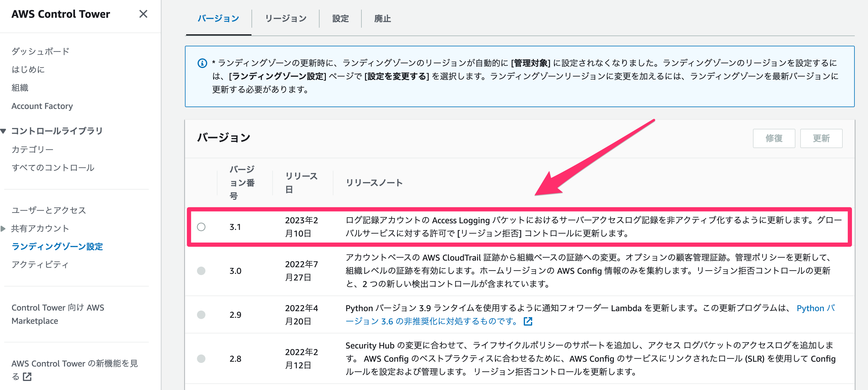Open the 廃止 tab
Viewport: 868px width, 390px height.
tap(382, 19)
